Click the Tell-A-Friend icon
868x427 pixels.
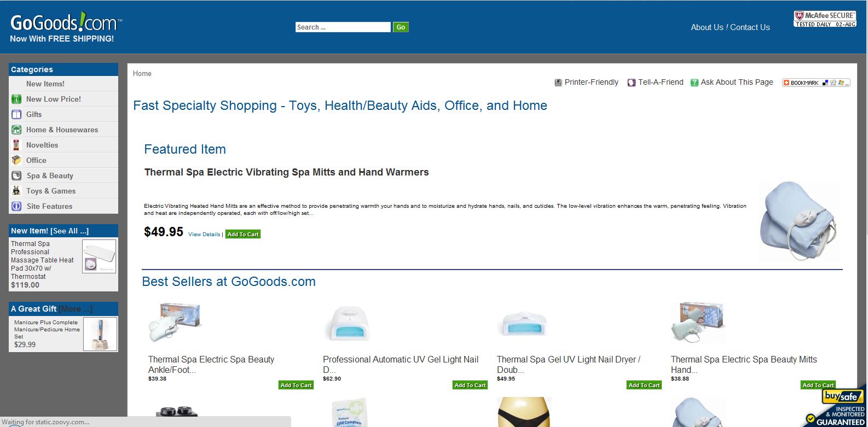tap(632, 83)
